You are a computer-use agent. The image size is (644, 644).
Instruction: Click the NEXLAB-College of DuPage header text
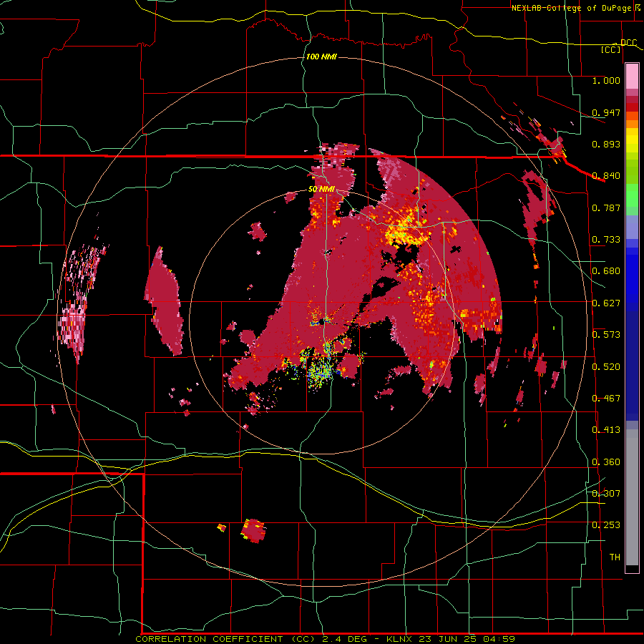pos(573,8)
